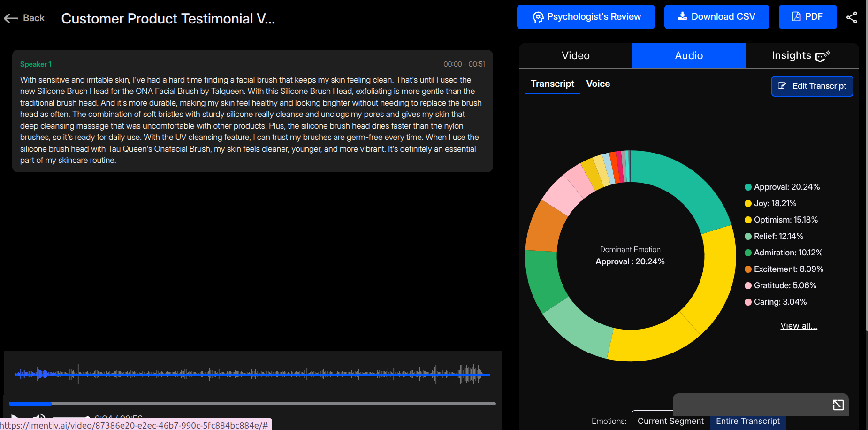Click the Customer Product Testimonial title
The image size is (868, 430).
tap(168, 18)
